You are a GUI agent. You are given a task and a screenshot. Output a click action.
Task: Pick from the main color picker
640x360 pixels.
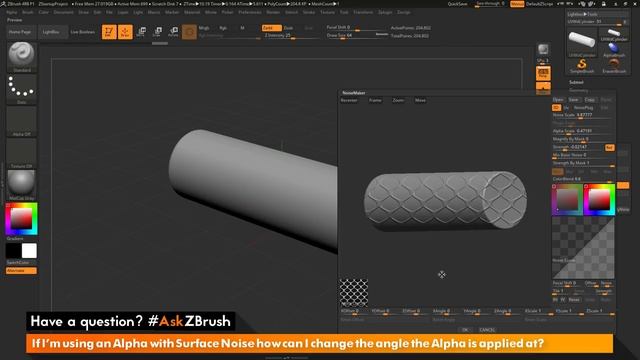(x=22, y=218)
